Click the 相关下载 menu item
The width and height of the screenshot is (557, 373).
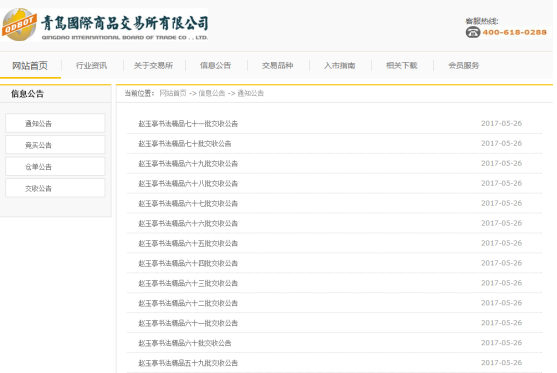pos(402,66)
